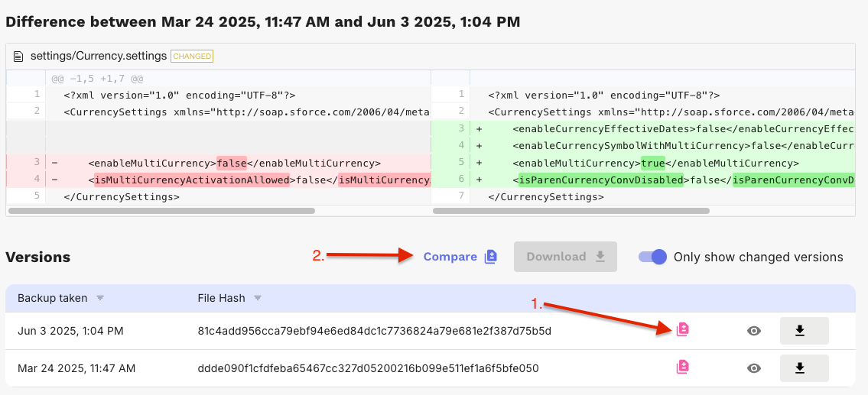Open the File Hash column filter
The width and height of the screenshot is (868, 395).
pyautogui.click(x=258, y=298)
